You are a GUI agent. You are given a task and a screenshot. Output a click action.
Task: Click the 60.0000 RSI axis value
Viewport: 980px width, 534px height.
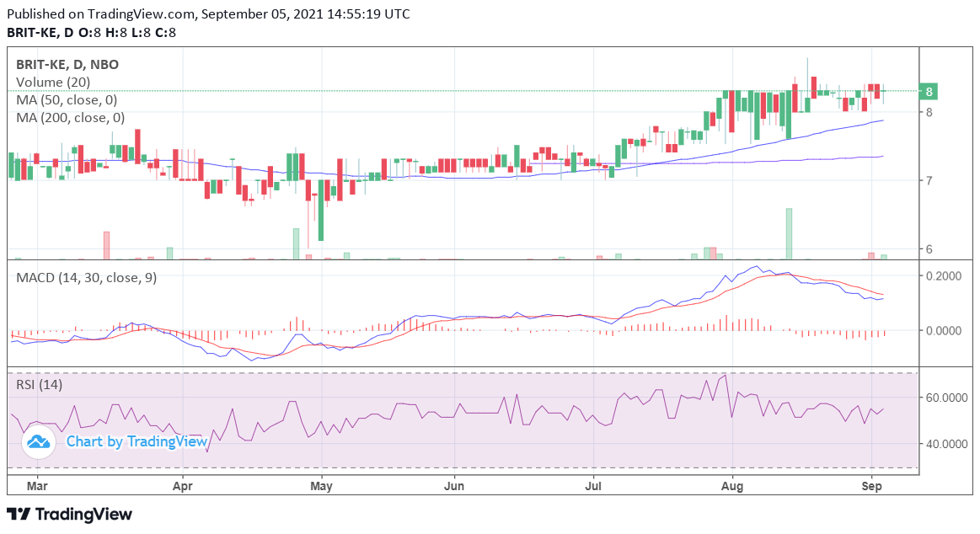click(x=946, y=398)
